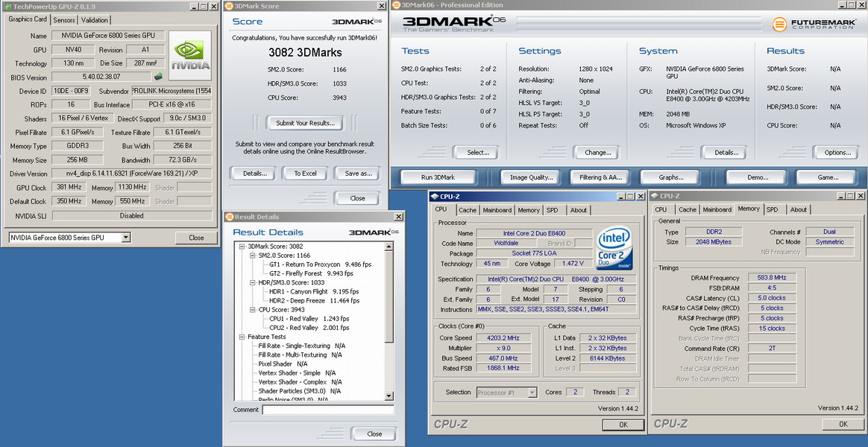Click OK in the CPU-Z CPU window
This screenshot has width=868, height=447.
(623, 425)
